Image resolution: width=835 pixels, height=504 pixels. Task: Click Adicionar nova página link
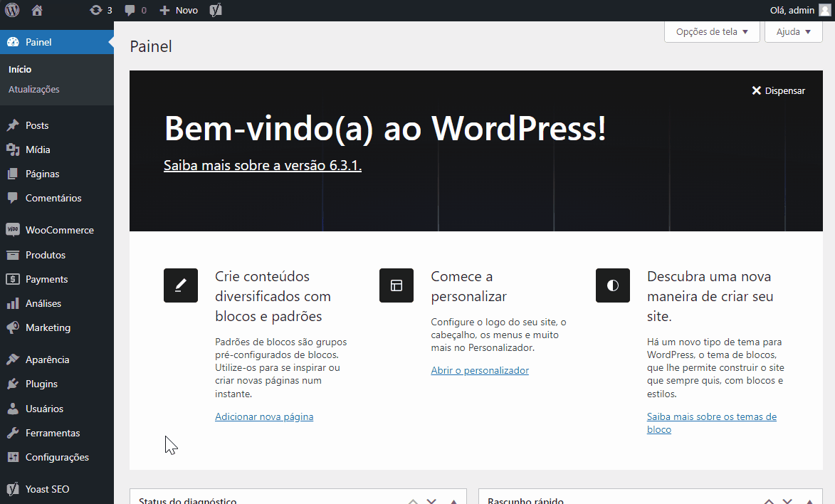(264, 416)
